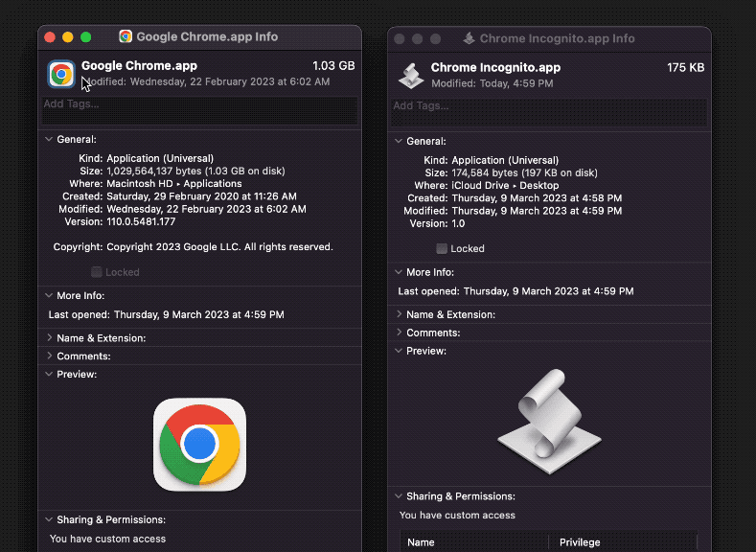The width and height of the screenshot is (756, 552).
Task: Expand Name & Extension in Google Chrome.app Info
Action: [x=49, y=338]
